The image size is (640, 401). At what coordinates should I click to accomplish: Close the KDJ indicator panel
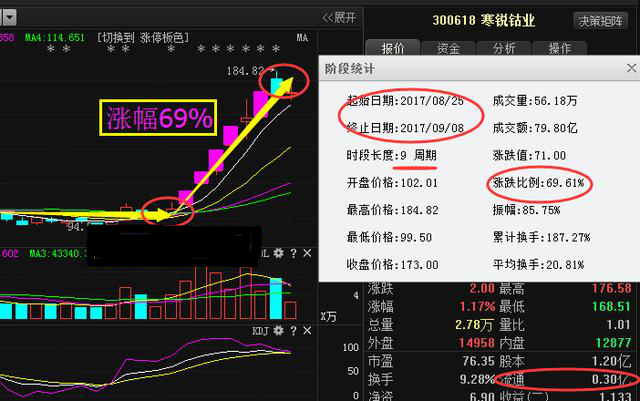point(306,331)
